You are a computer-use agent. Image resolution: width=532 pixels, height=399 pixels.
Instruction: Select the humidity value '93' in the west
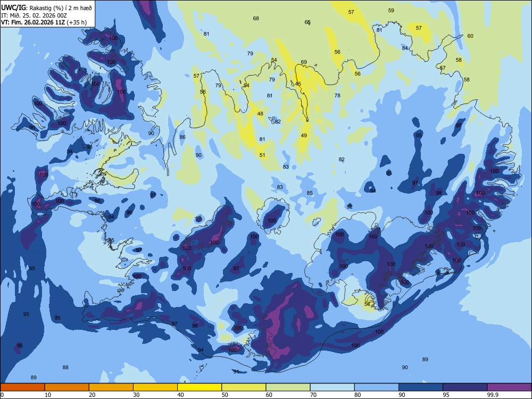[x=153, y=195]
